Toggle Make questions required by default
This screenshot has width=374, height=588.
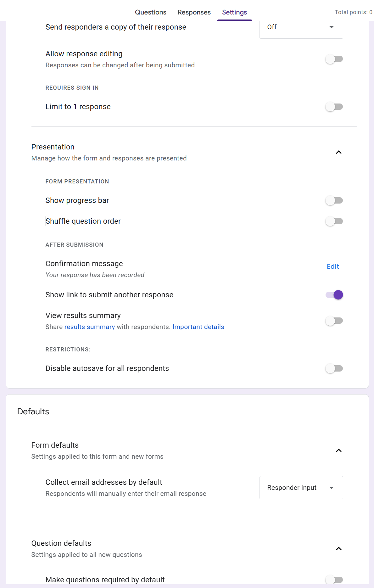334,580
